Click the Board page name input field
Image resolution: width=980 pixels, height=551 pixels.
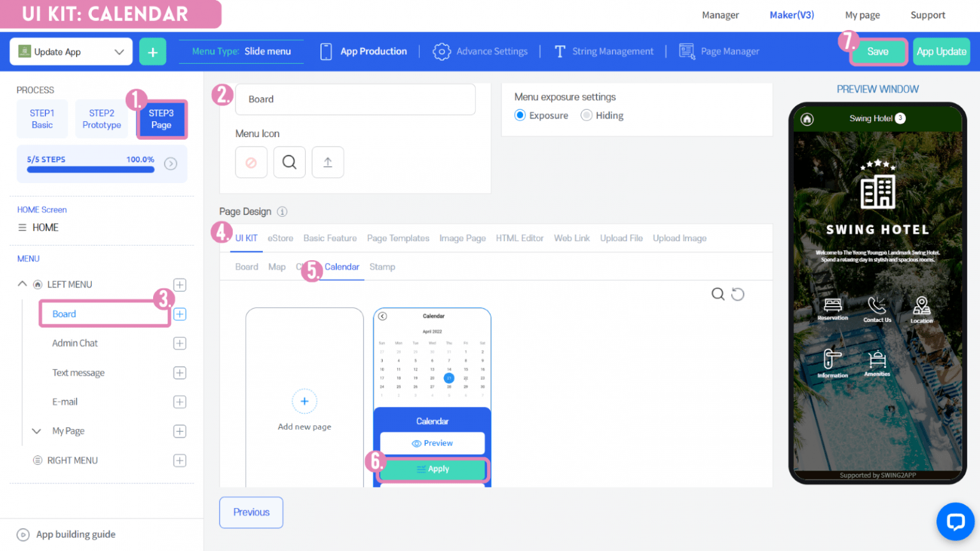point(355,99)
